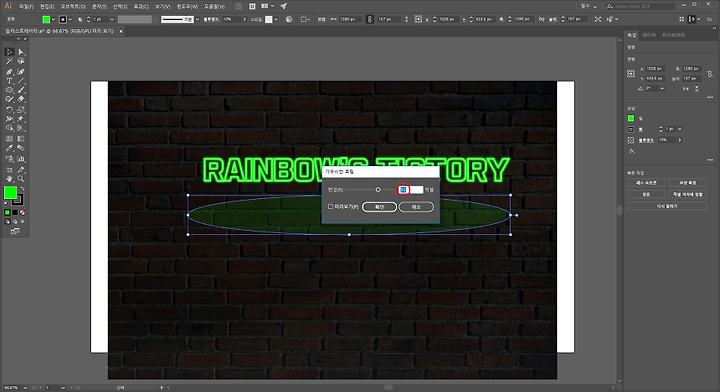
Task: Open workspace switcher dropdown at top right
Action: pos(589,6)
